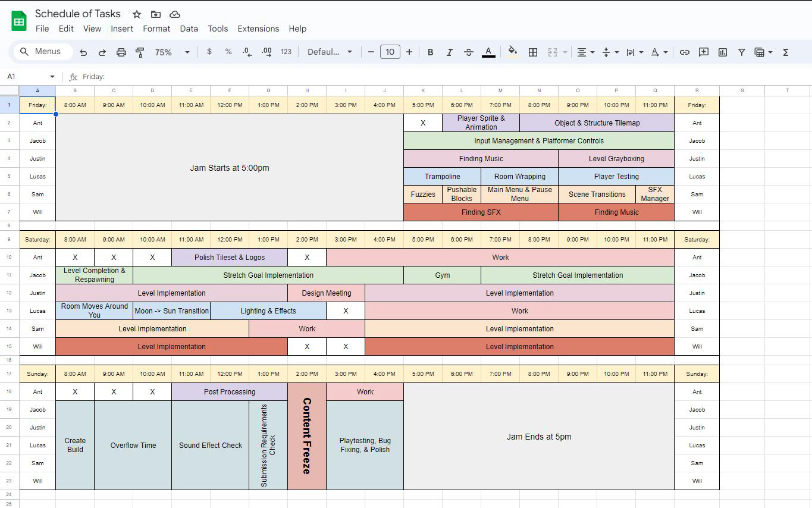Toggle strikethrough formatting
This screenshot has width=812, height=508.
[x=469, y=52]
